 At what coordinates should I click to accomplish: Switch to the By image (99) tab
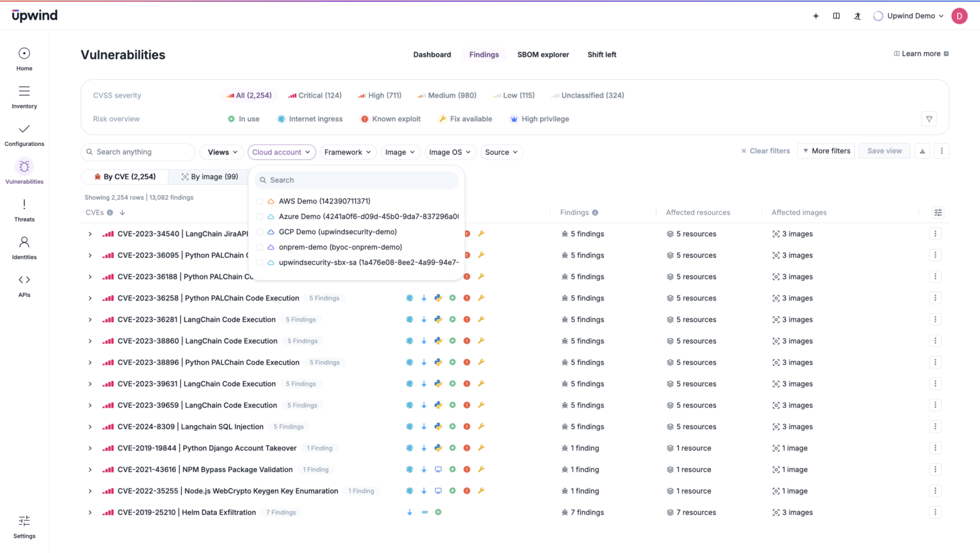click(x=211, y=176)
